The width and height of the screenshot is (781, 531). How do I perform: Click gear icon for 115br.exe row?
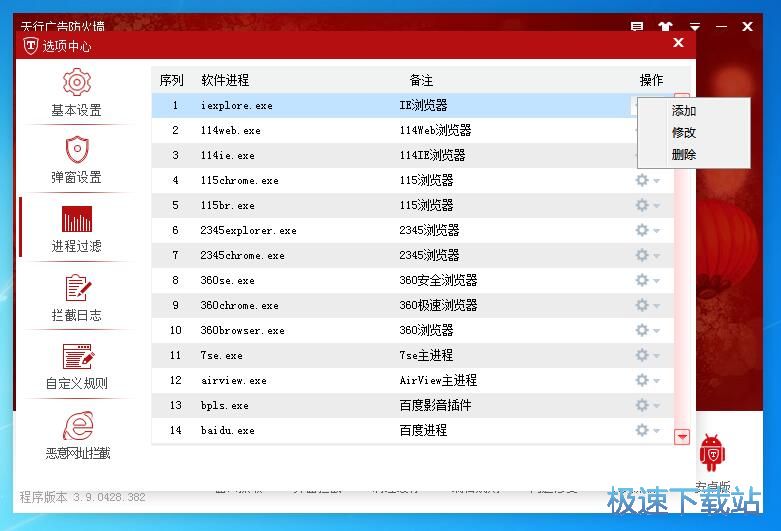(x=642, y=205)
